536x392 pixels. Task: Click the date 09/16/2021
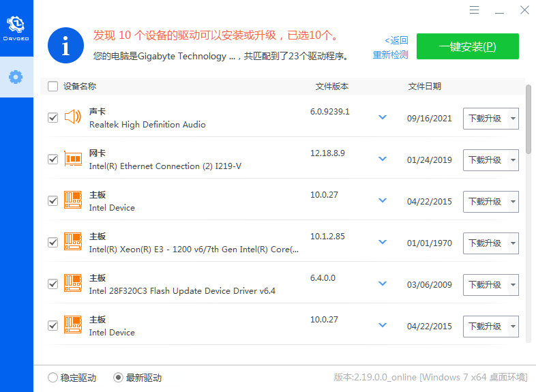pyautogui.click(x=430, y=119)
